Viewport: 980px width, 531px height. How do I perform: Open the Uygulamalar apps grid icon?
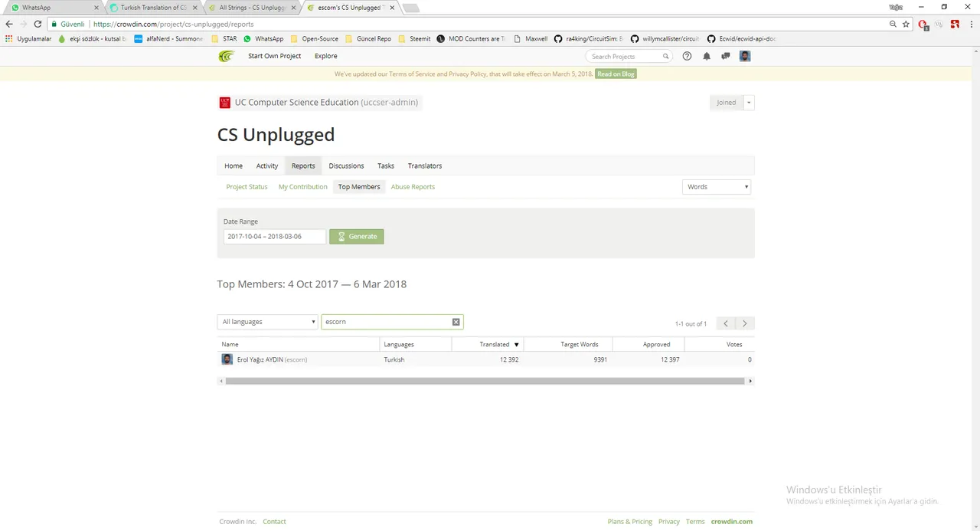(x=9, y=38)
